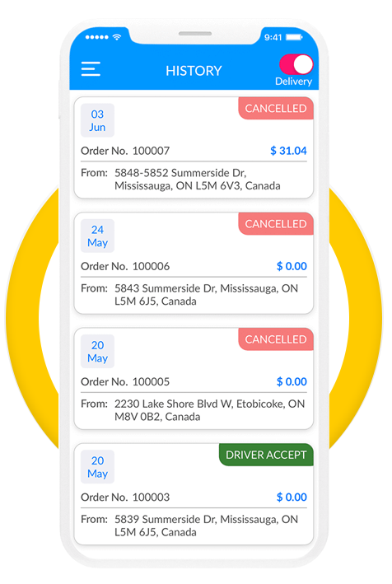Image resolution: width=392 pixels, height=584 pixels.
Task: Select the CANCELLED tag on order 100006
Action: (276, 224)
